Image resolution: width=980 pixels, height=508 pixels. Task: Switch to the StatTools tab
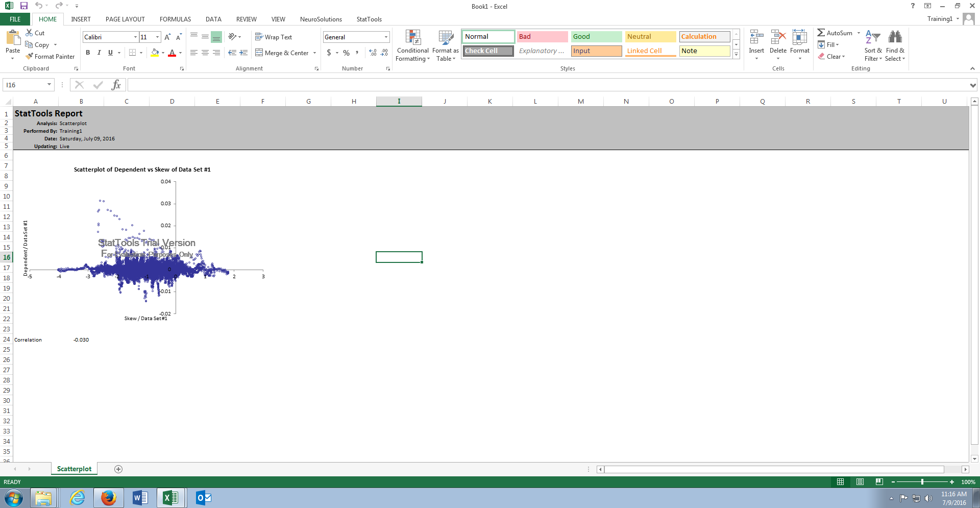(x=369, y=19)
